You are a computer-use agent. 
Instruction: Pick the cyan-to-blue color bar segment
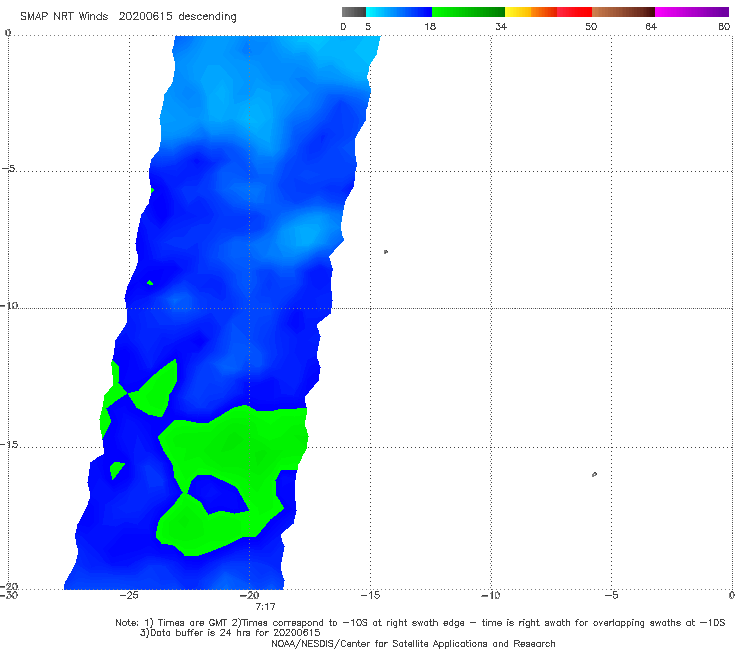coord(399,12)
